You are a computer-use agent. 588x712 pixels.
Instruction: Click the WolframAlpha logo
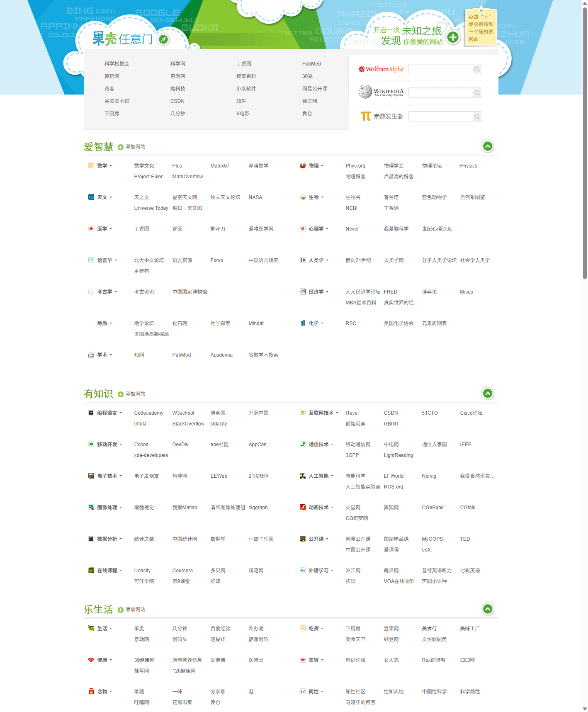[x=381, y=69]
